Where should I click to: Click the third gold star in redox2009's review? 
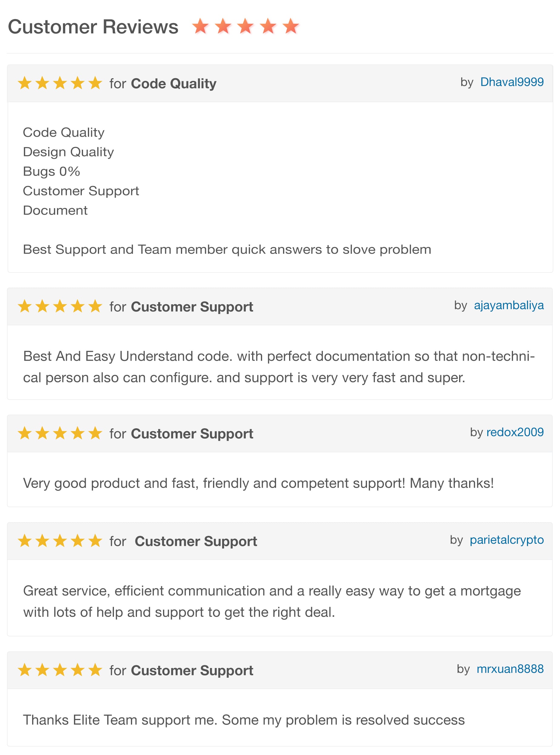pyautogui.click(x=60, y=433)
